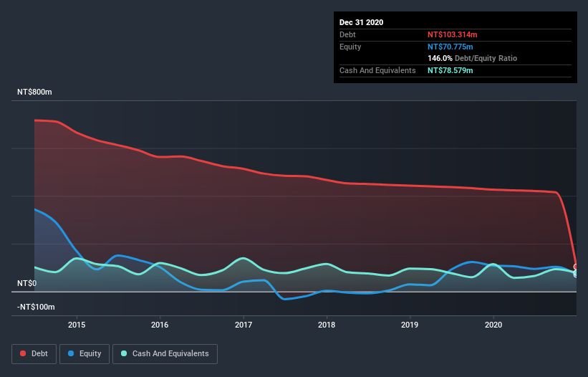Viewport: 588px width, 377px height.
Task: Click the NT$78.579m cash value
Action: (x=450, y=70)
